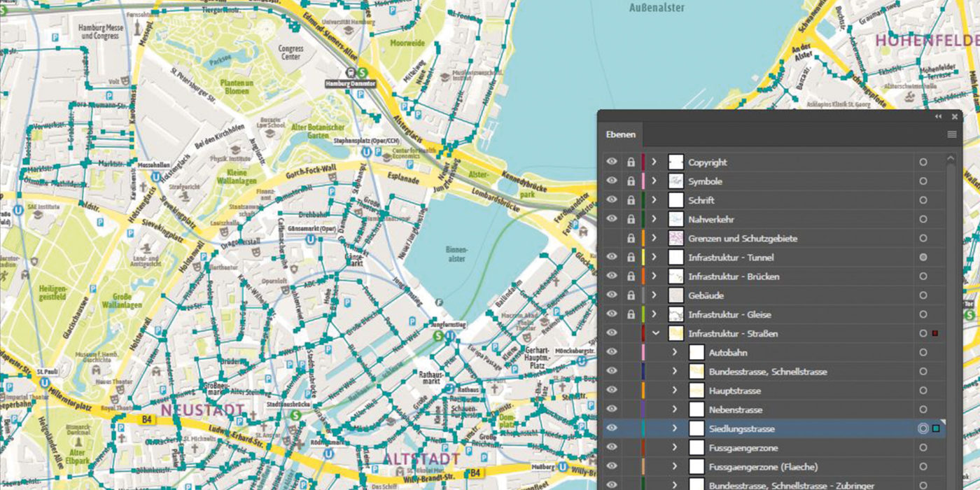The height and width of the screenshot is (490, 980).
Task: Collapse the Infrastruktur - Straßen layer
Action: pyautogui.click(x=653, y=333)
